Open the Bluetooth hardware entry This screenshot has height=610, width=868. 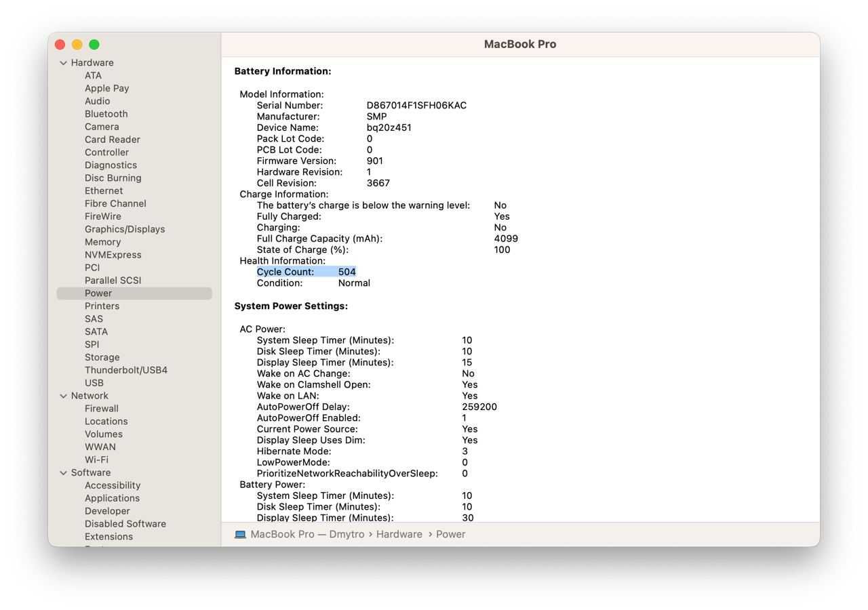tap(106, 114)
